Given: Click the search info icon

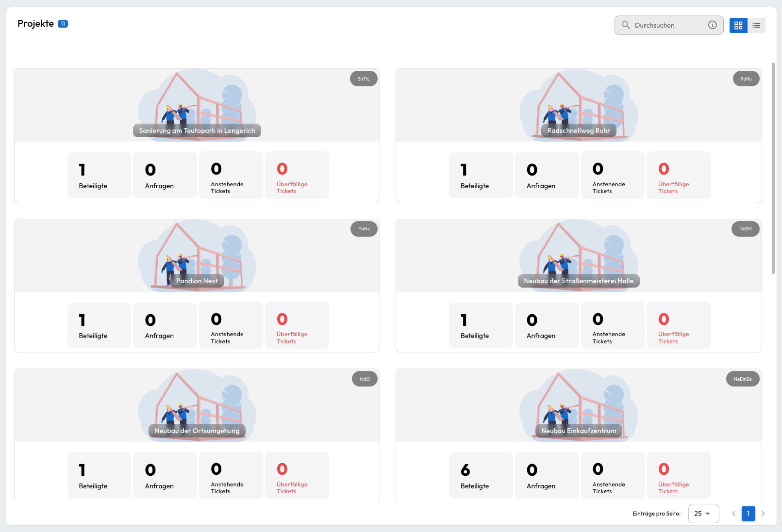Looking at the screenshot, I should pyautogui.click(x=712, y=25).
